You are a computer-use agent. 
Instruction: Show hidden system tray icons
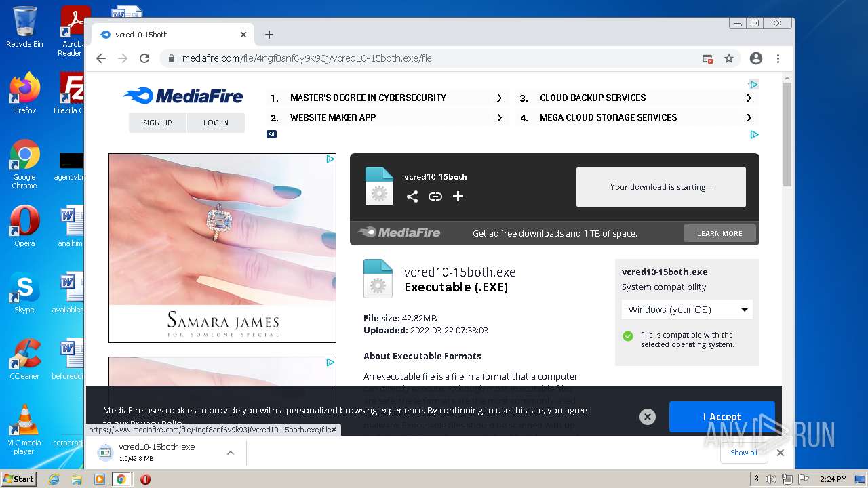click(x=756, y=479)
